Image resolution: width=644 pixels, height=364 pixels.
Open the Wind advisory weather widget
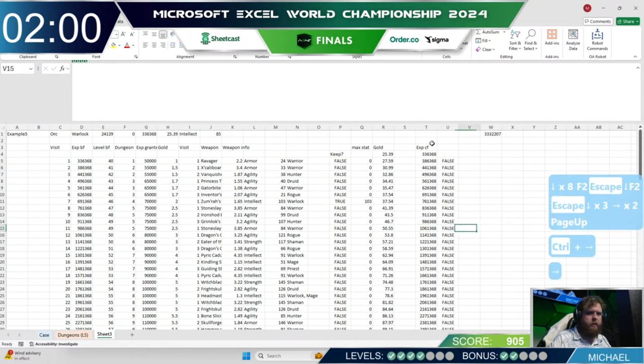pyautogui.click(x=23, y=355)
